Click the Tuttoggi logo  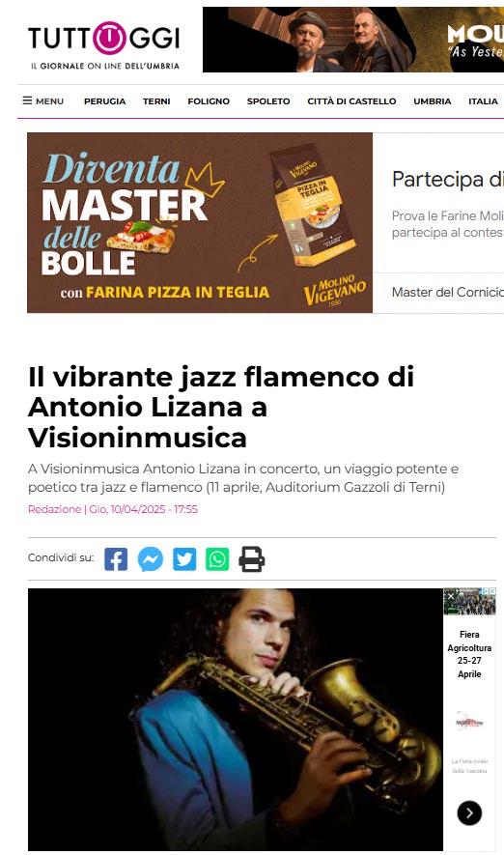click(x=104, y=45)
